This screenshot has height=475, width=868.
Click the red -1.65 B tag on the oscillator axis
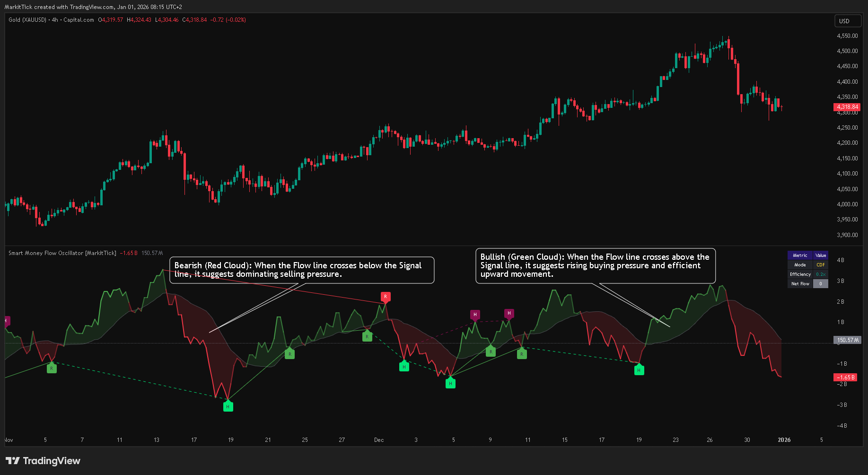click(x=846, y=378)
